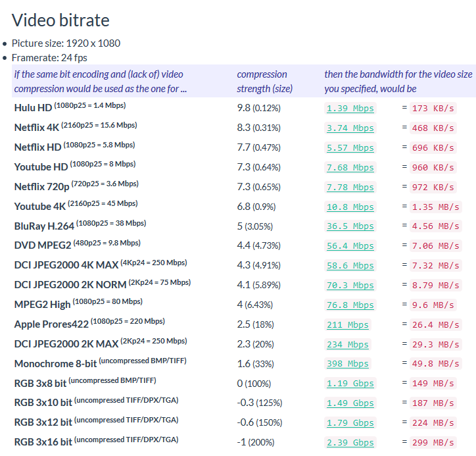
Task: Click the 5 (3.05%) compression value
Action: pos(255,226)
